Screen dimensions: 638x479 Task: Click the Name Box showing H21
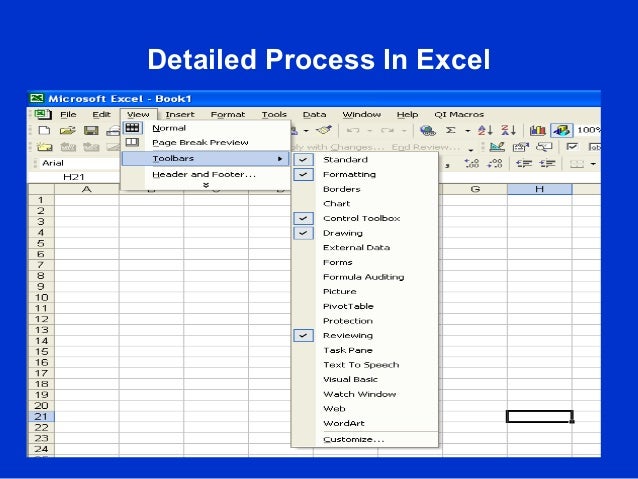click(74, 177)
